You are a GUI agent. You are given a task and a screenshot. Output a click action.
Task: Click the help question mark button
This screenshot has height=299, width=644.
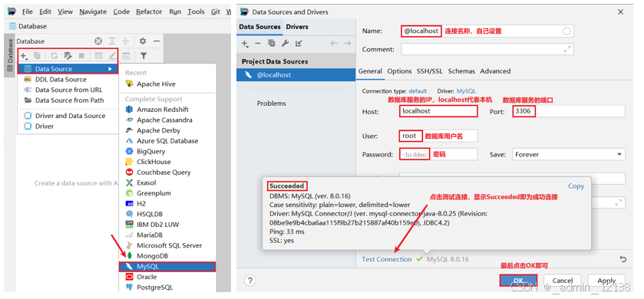click(249, 281)
